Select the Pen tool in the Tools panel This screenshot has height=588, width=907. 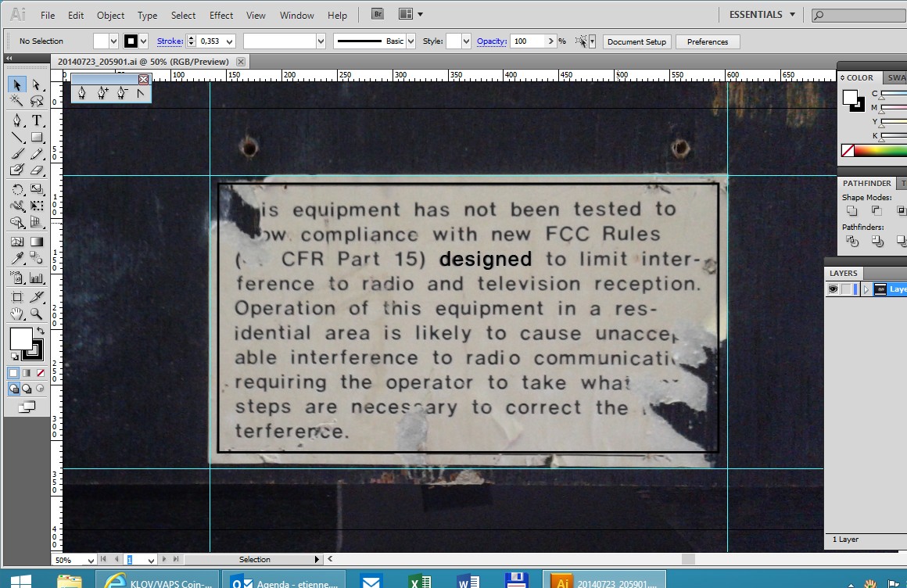point(16,120)
